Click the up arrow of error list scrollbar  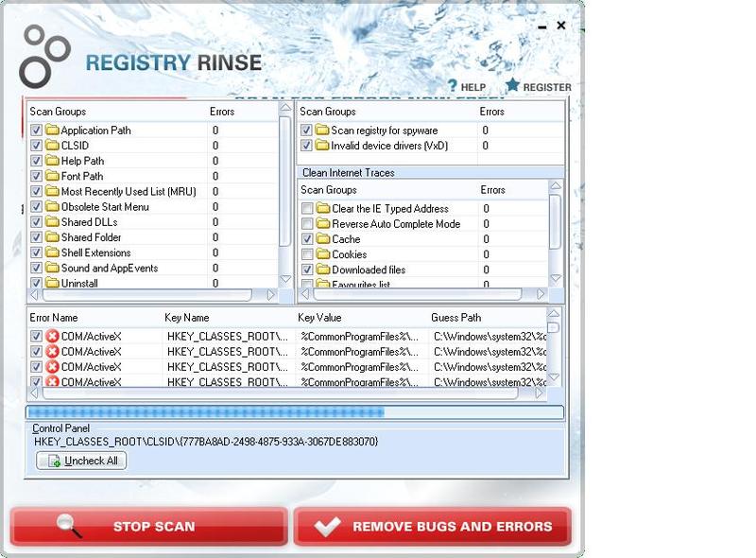tap(554, 314)
